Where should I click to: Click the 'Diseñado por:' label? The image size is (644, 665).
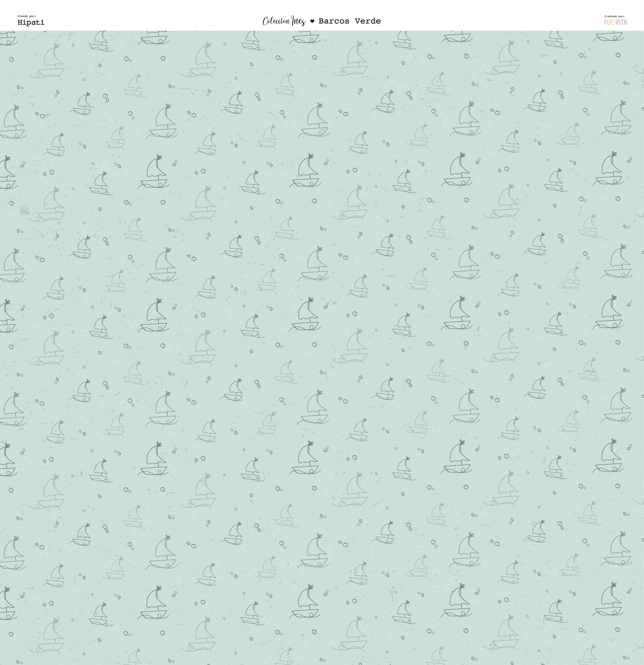[x=614, y=16]
